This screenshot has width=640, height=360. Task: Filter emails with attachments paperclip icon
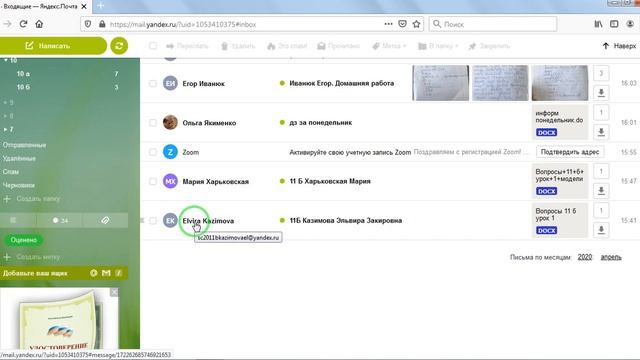click(x=105, y=220)
